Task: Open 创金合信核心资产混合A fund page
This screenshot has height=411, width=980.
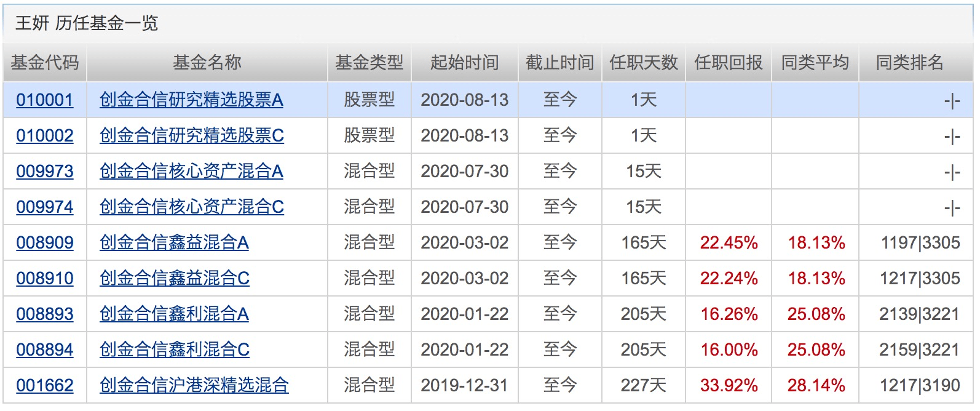Action: tap(191, 172)
